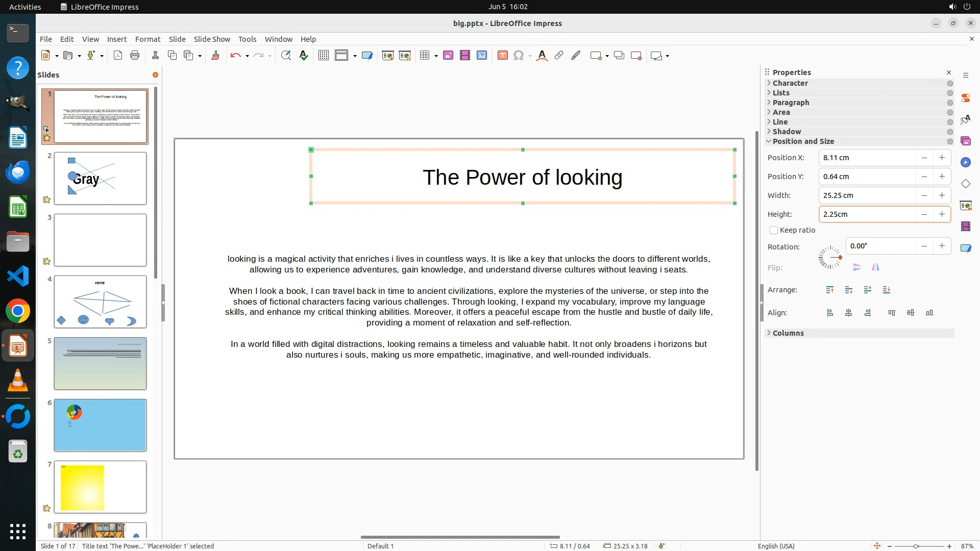This screenshot has width=980, height=551.
Task: Click the Insert Hyperlink icon
Action: click(559, 56)
